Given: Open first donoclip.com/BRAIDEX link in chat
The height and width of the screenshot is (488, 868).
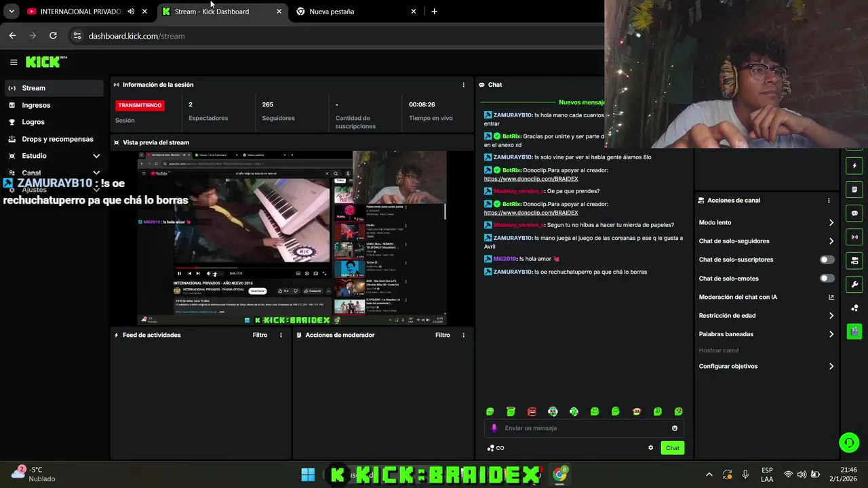Looking at the screenshot, I should pos(531,179).
